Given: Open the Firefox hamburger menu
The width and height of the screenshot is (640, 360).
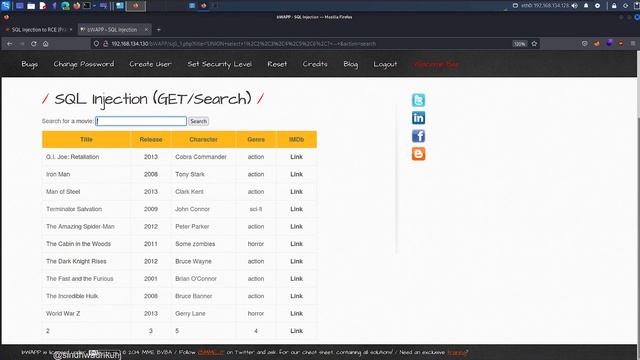Looking at the screenshot, I should coord(633,44).
